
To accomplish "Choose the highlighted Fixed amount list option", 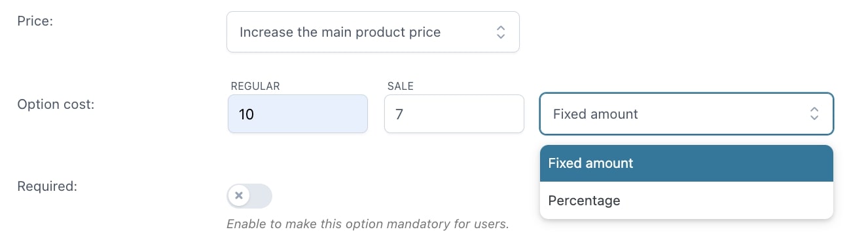I will 686,163.
